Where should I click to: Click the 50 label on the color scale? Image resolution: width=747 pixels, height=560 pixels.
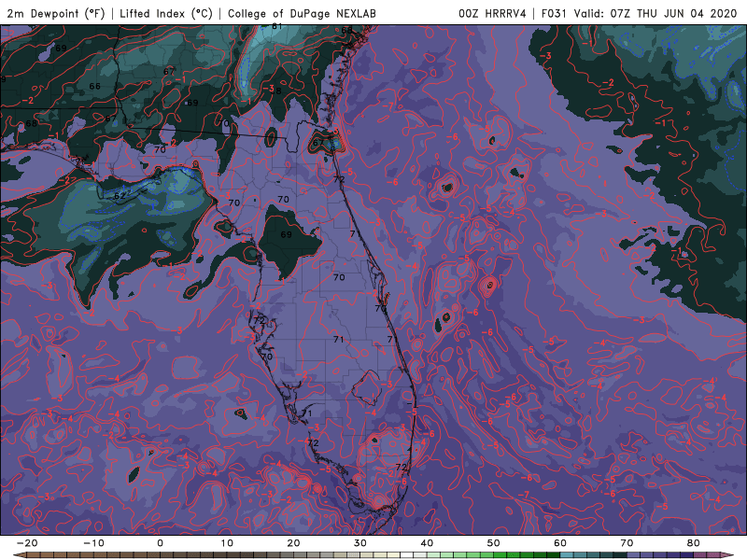(494, 543)
